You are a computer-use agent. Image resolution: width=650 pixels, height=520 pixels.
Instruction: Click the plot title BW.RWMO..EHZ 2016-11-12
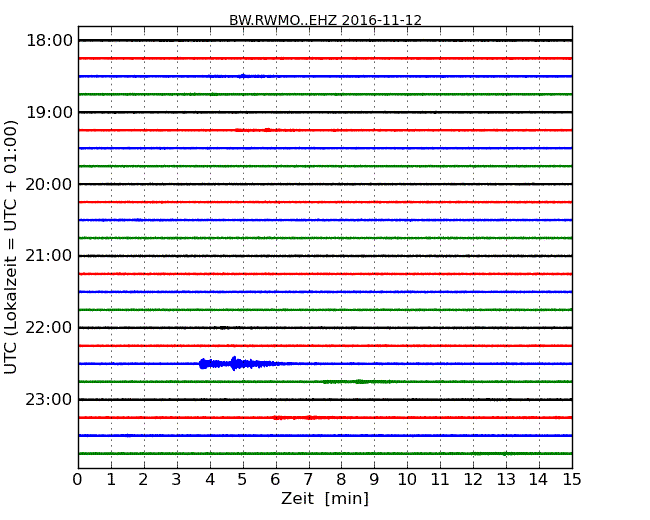(325, 20)
